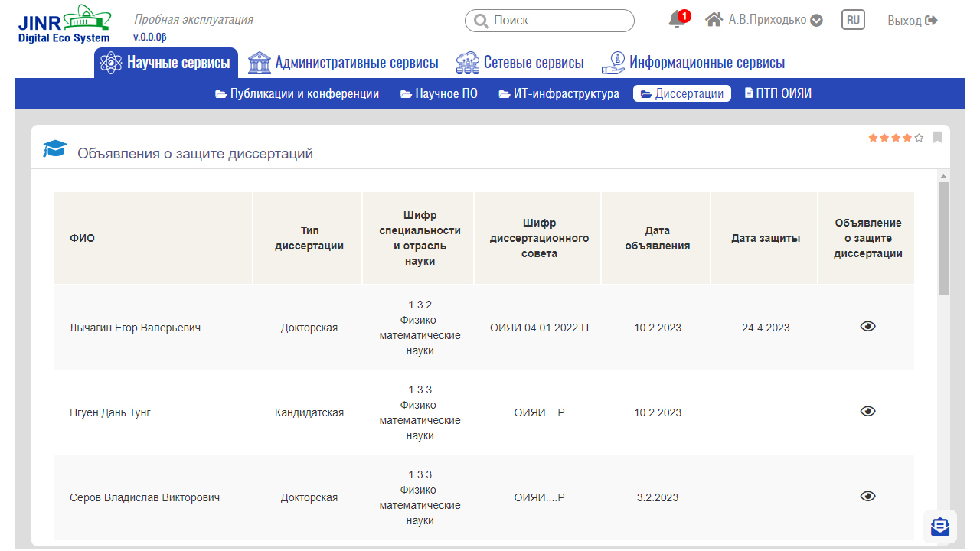Click the notification bell icon
The width and height of the screenshot is (980, 551).
[x=677, y=20]
